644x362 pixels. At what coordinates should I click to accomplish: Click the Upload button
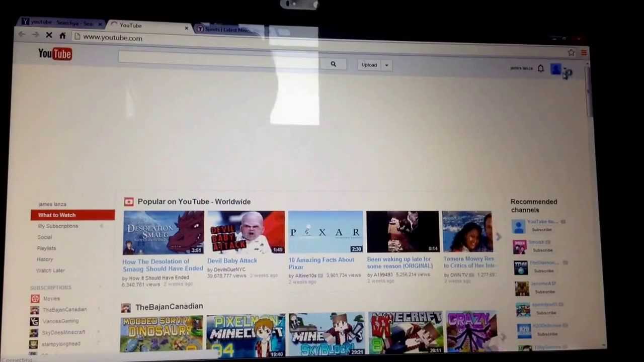[369, 65]
